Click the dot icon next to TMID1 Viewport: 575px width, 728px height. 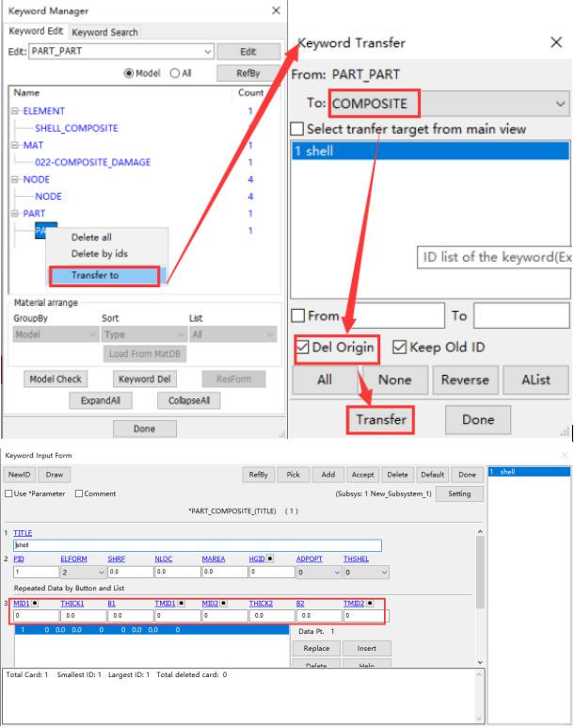[179, 601]
